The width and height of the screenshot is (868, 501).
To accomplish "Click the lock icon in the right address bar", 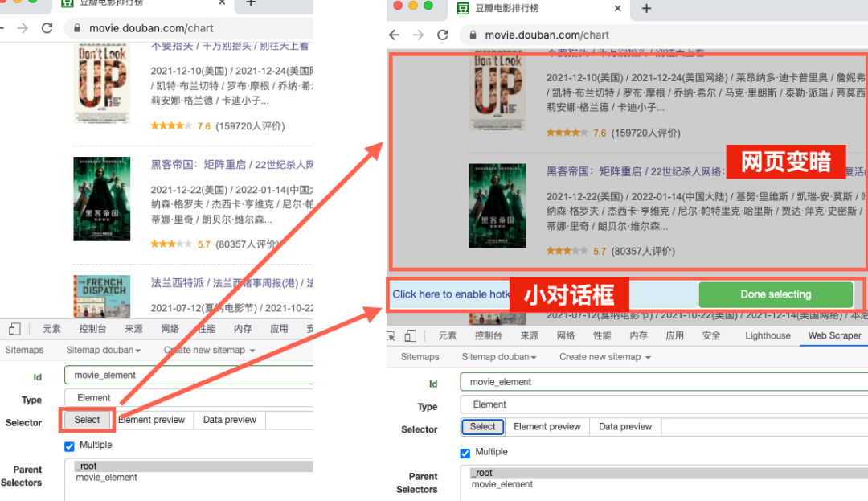I will point(471,35).
